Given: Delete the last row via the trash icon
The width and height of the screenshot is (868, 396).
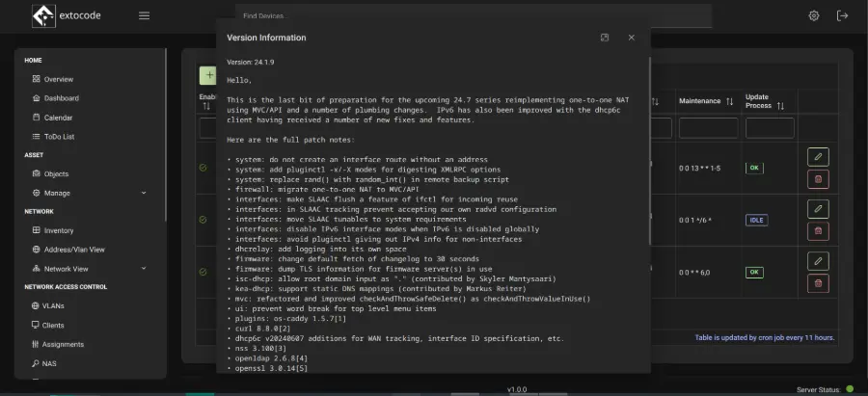Looking at the screenshot, I should click(x=817, y=282).
